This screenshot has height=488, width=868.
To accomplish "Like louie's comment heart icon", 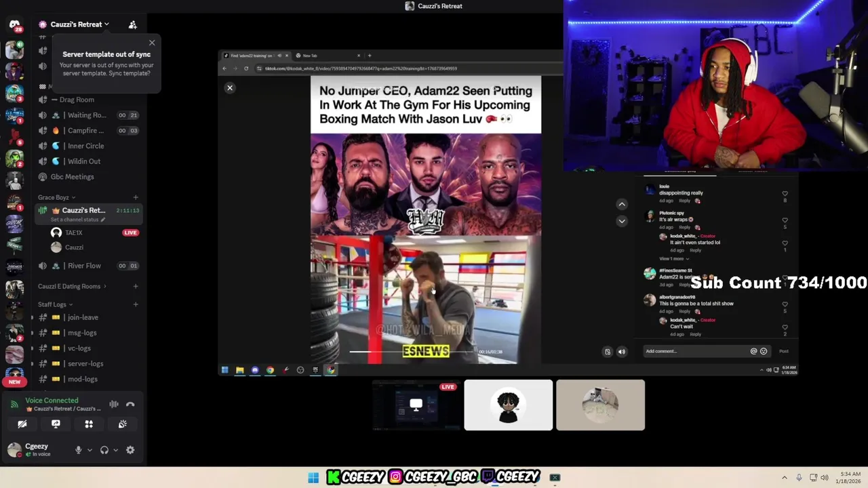I will [x=785, y=193].
